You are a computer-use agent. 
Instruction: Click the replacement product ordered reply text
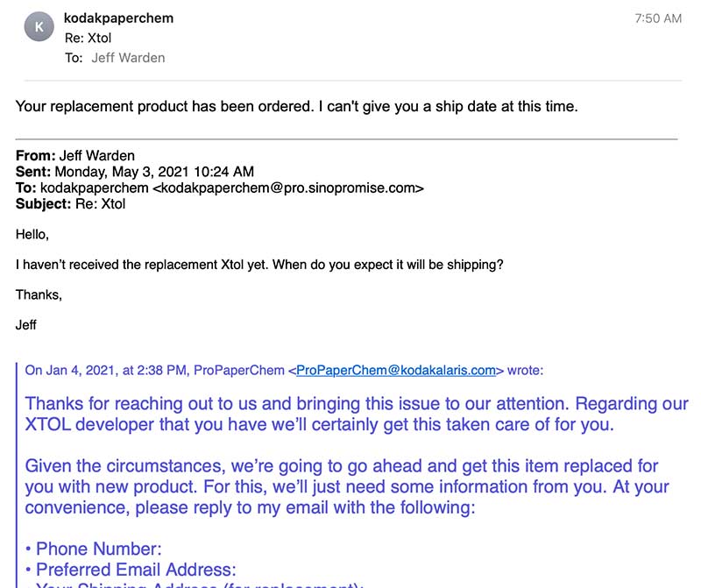(296, 107)
